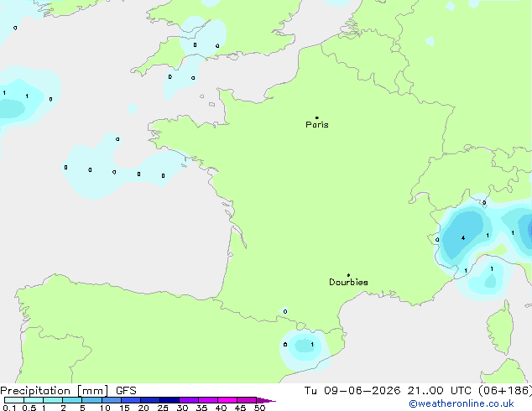Pick the 25–30 mm dark navy legend swatch
Image resolution: width=532 pixels, height=411 pixels.
pyautogui.click(x=170, y=400)
